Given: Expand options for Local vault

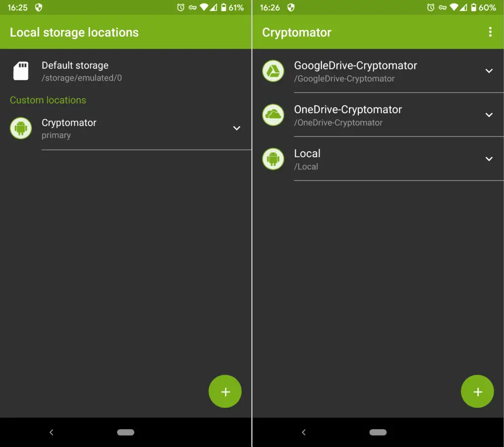Looking at the screenshot, I should click(x=489, y=159).
